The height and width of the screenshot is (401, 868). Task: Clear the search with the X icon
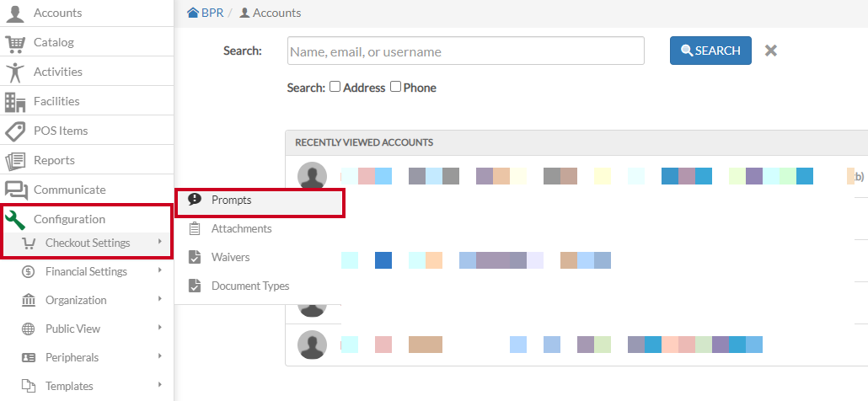[x=771, y=51]
